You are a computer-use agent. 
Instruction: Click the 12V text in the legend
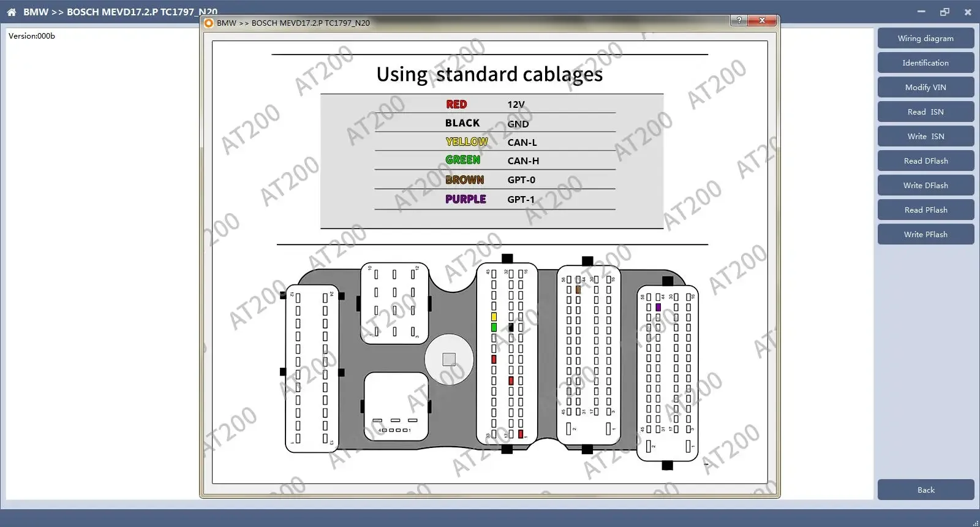pos(516,104)
